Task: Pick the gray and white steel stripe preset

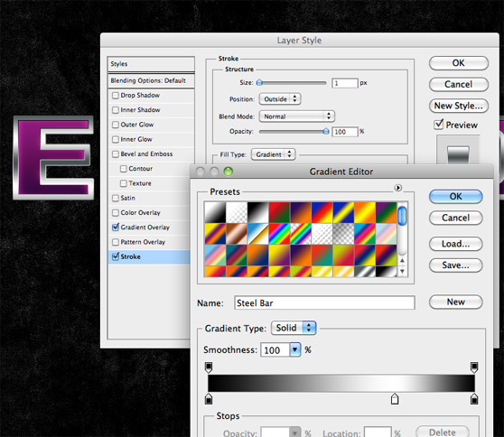Action: click(365, 272)
